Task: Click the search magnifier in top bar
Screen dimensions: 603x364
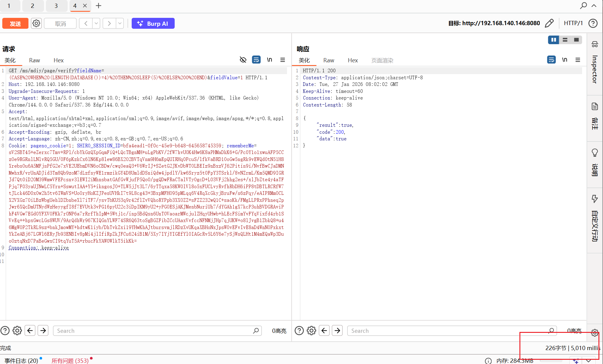Action: [x=583, y=6]
